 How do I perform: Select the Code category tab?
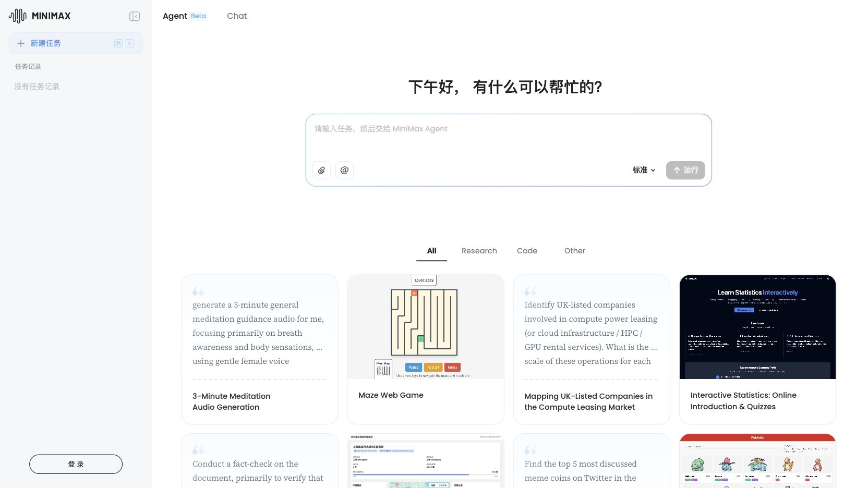click(x=527, y=251)
